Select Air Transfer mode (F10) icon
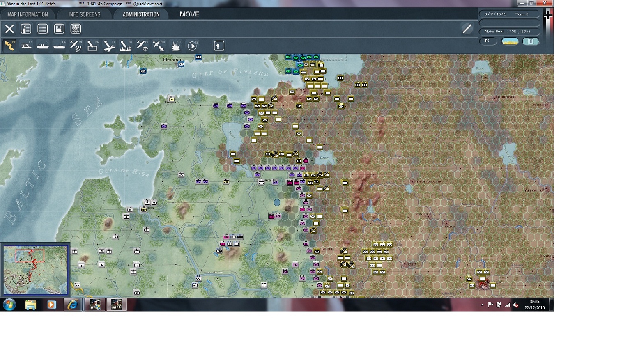The width and height of the screenshot is (644, 362). [x=159, y=46]
